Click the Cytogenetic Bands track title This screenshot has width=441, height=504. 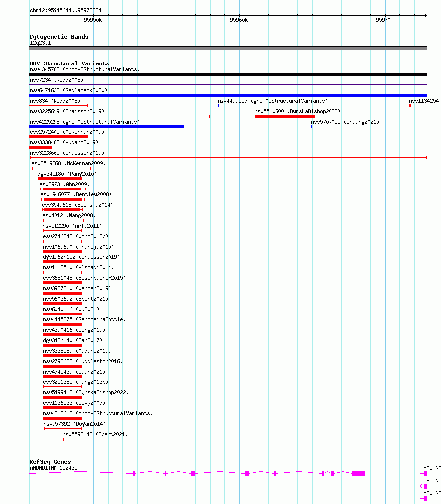[59, 37]
